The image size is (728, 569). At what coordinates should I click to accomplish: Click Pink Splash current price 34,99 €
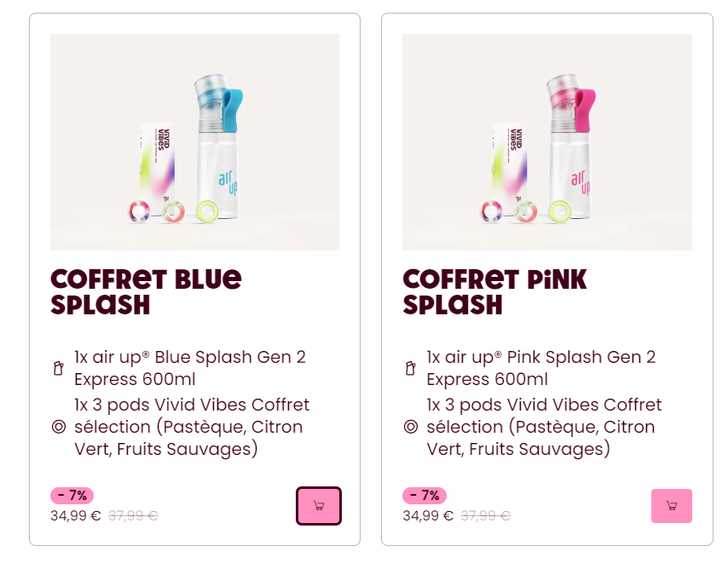[428, 515]
